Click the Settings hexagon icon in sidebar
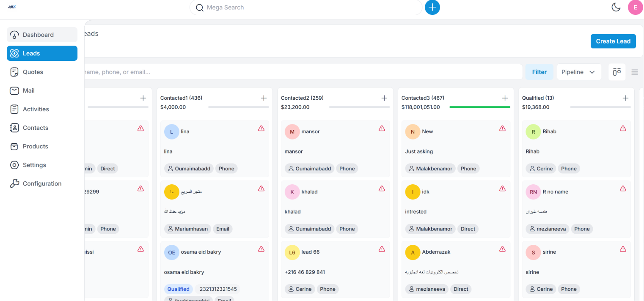644x301 pixels. [x=14, y=165]
